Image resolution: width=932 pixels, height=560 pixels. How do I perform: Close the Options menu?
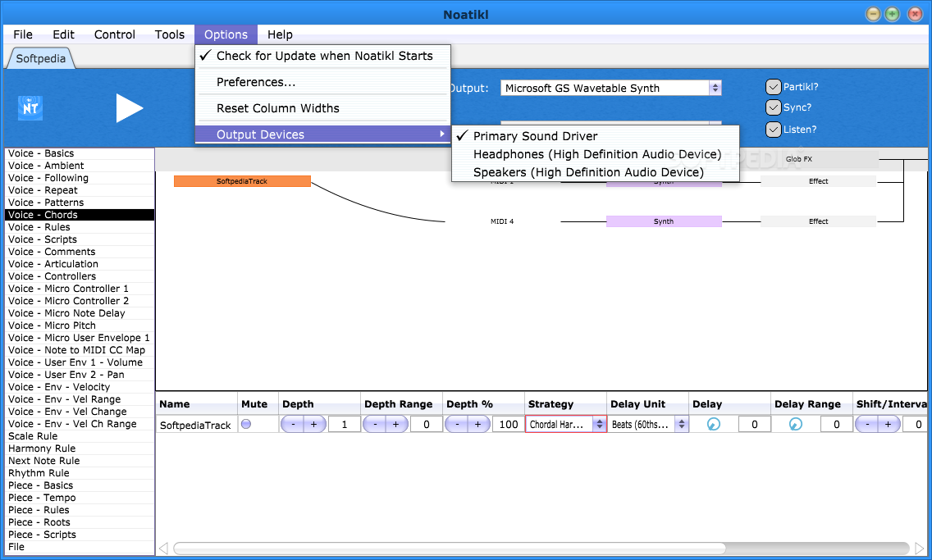226,34
